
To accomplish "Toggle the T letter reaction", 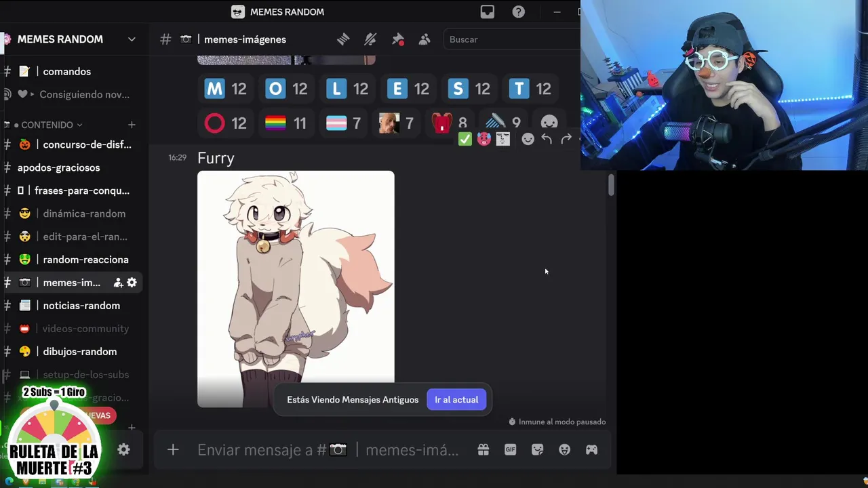I will (530, 89).
